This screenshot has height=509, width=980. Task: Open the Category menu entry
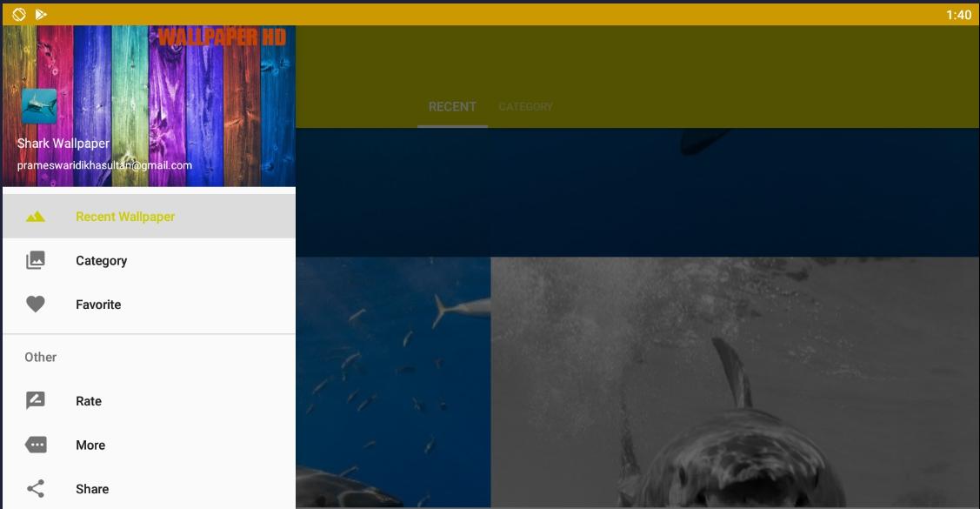(x=149, y=260)
